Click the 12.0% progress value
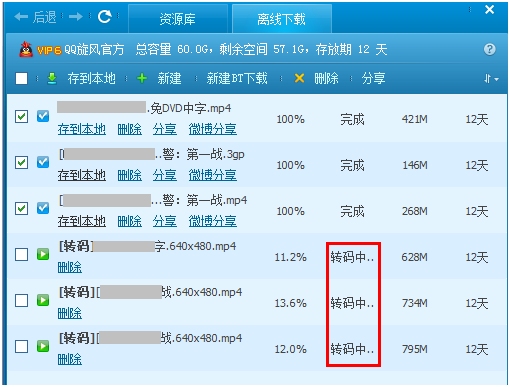The image size is (510, 387). coord(290,349)
